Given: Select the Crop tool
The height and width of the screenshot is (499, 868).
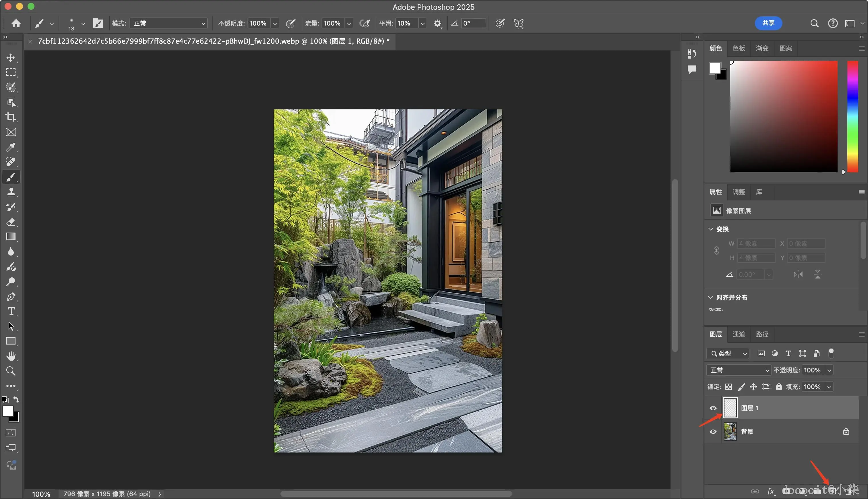Looking at the screenshot, I should (11, 117).
